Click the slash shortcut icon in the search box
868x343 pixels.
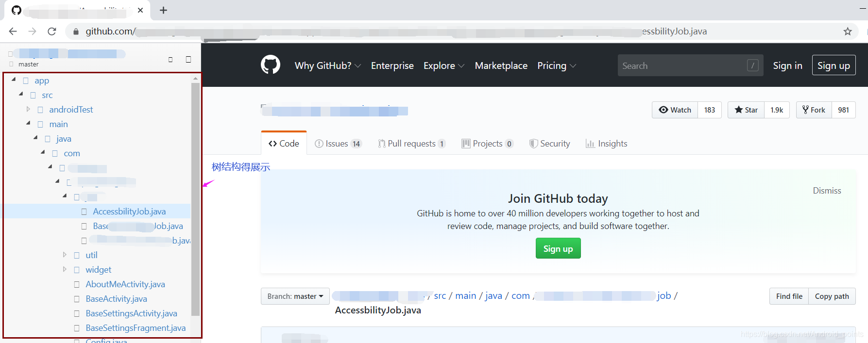[x=753, y=65]
